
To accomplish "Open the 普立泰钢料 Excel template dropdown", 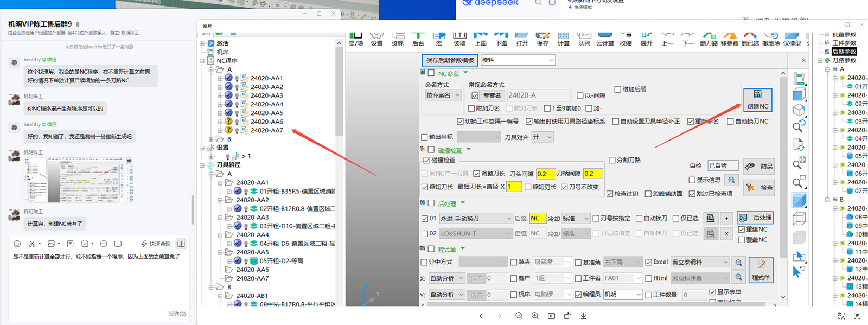I will tap(700, 262).
